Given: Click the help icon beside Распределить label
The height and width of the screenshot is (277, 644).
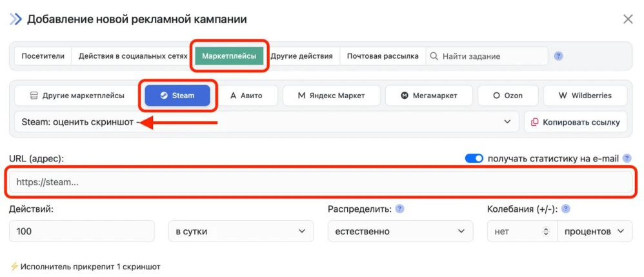Looking at the screenshot, I should [x=400, y=209].
